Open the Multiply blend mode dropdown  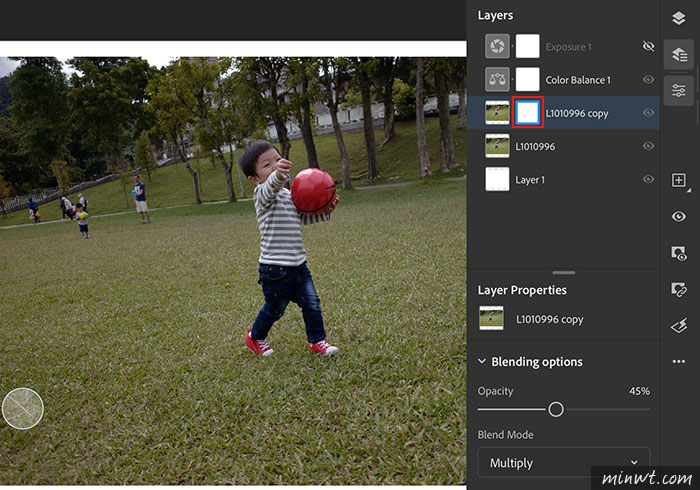click(x=564, y=463)
